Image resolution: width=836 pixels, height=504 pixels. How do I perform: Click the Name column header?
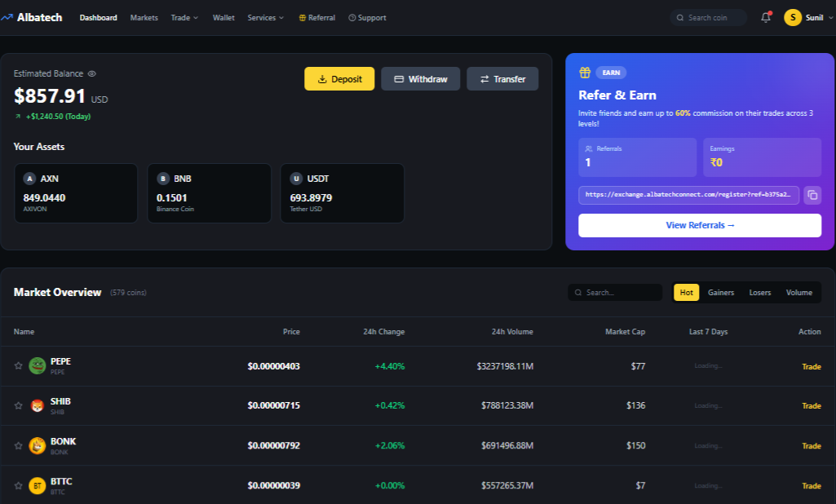24,332
